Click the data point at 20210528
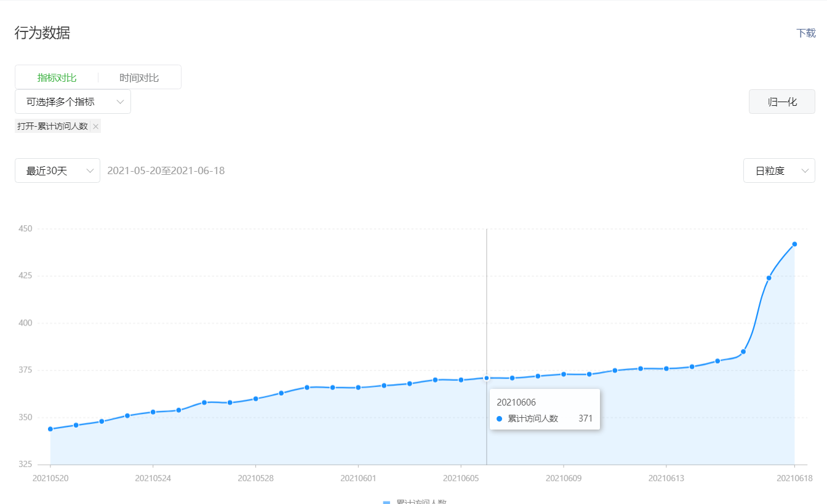 (x=255, y=399)
